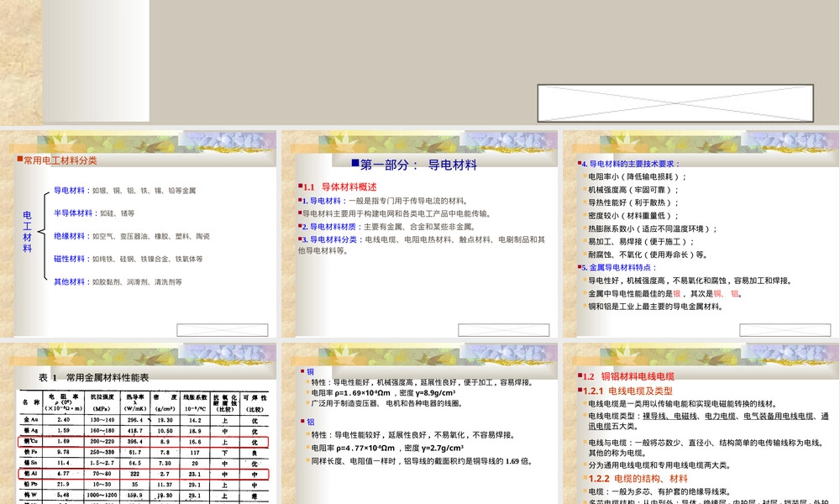Screen dimensions: 840x504
Task: Click the 其他材料 line with 润滑剂
Action: pyautogui.click(x=118, y=281)
